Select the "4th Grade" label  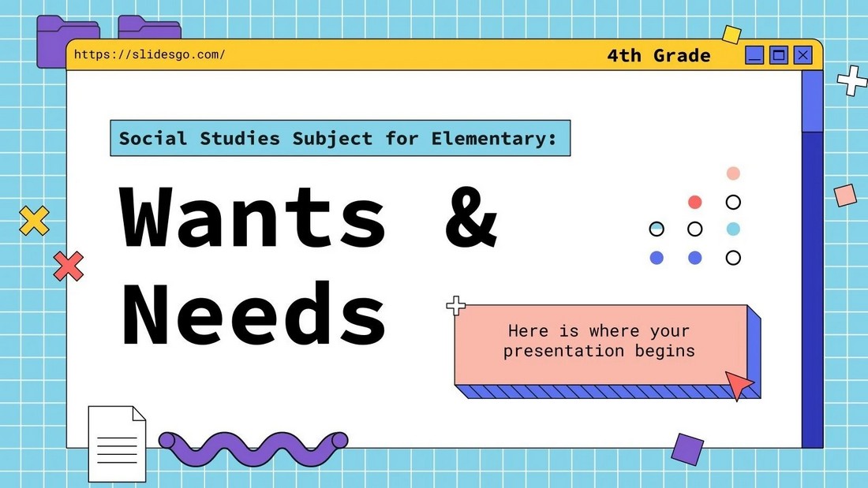coord(659,55)
